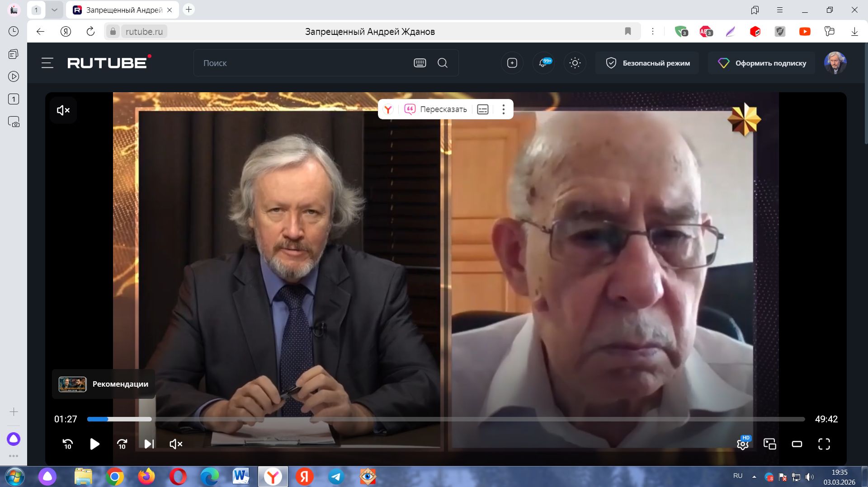Expand the tab list dropdown arrow
The image size is (868, 487).
click(x=54, y=10)
